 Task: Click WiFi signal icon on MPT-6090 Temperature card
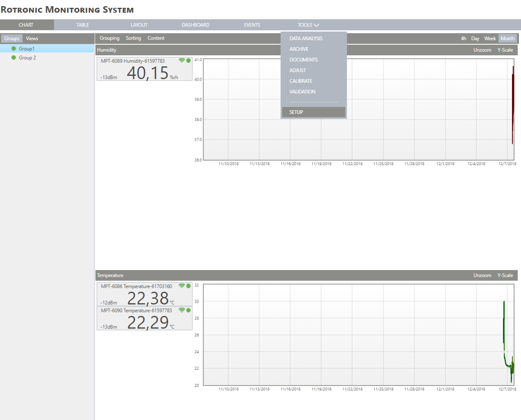(x=181, y=310)
